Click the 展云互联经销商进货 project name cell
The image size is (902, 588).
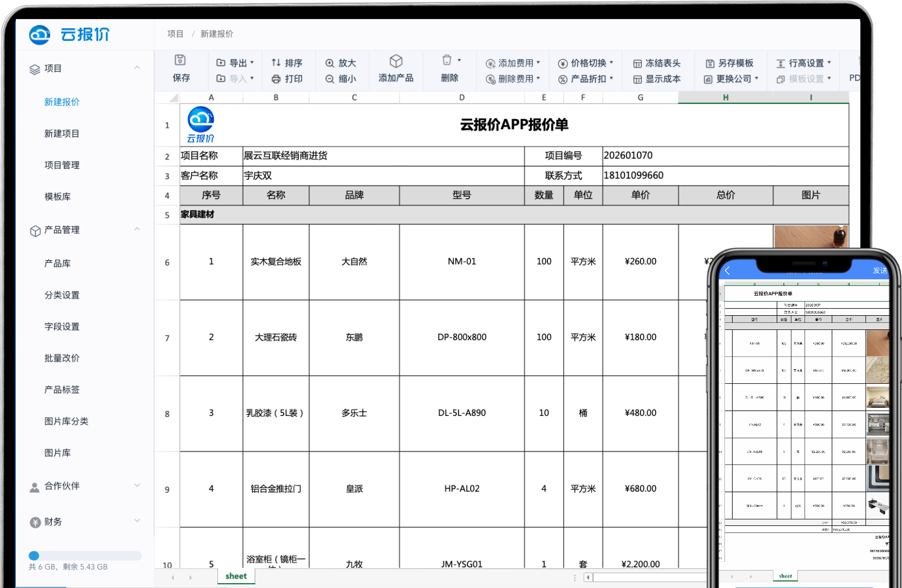(x=383, y=156)
